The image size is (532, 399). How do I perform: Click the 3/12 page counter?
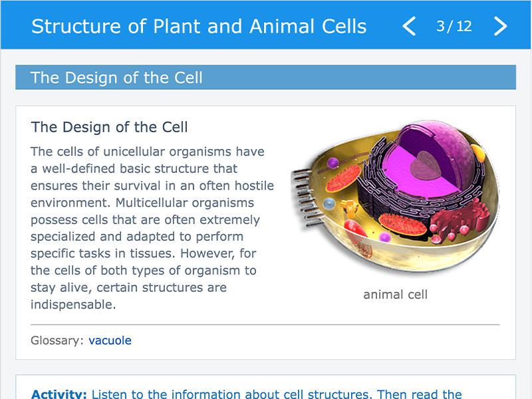coord(454,26)
